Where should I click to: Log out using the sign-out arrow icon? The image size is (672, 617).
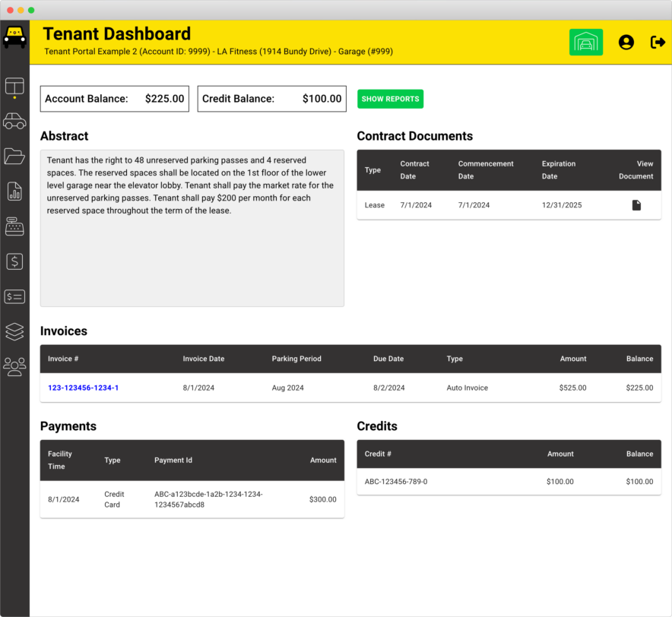point(657,43)
